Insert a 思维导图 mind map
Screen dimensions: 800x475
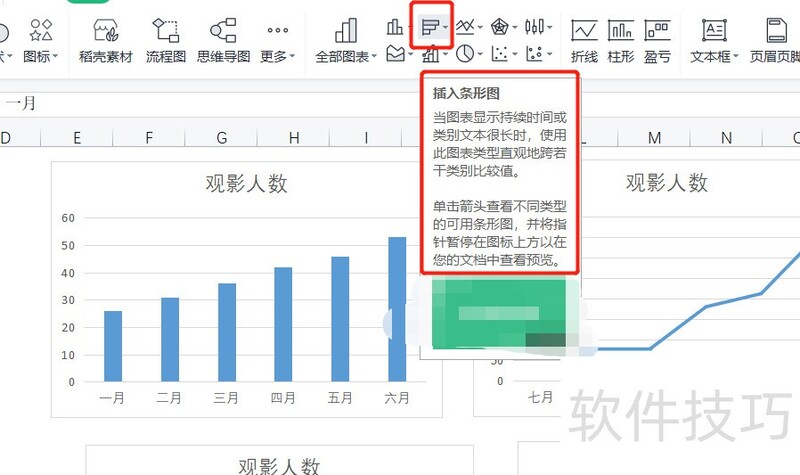pos(223,41)
